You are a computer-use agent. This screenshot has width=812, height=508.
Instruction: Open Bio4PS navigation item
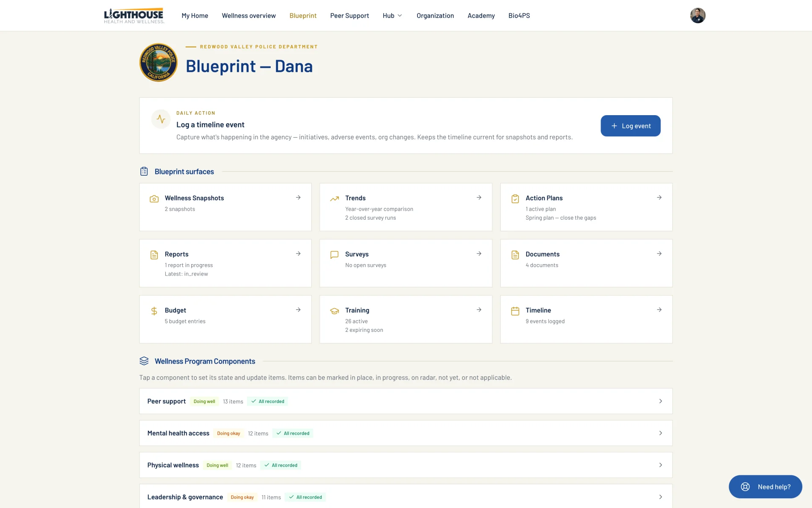[519, 16]
